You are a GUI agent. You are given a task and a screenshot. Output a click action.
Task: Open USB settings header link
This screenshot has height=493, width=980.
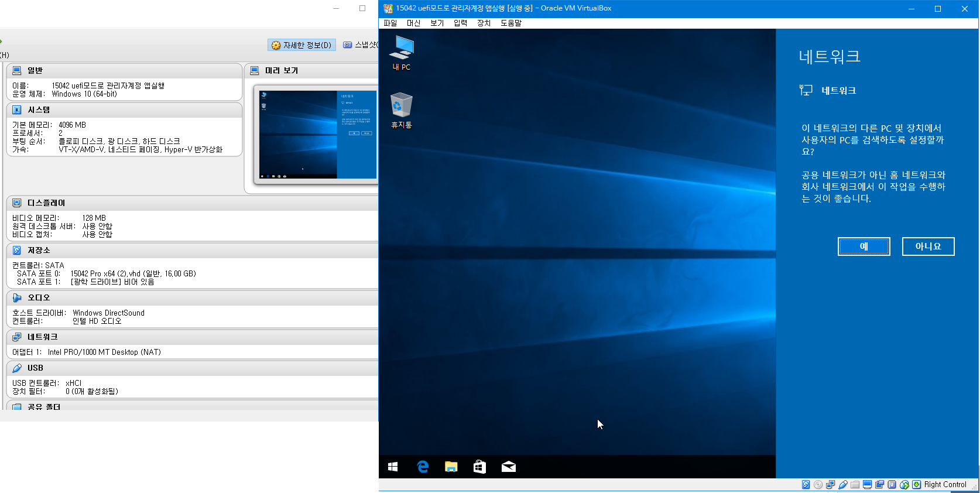[35, 368]
